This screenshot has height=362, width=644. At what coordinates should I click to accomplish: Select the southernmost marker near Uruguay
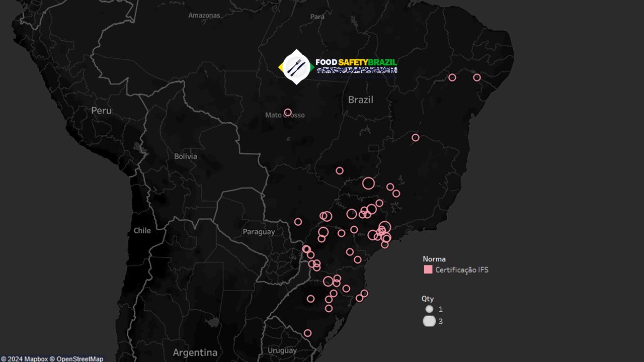click(x=308, y=333)
